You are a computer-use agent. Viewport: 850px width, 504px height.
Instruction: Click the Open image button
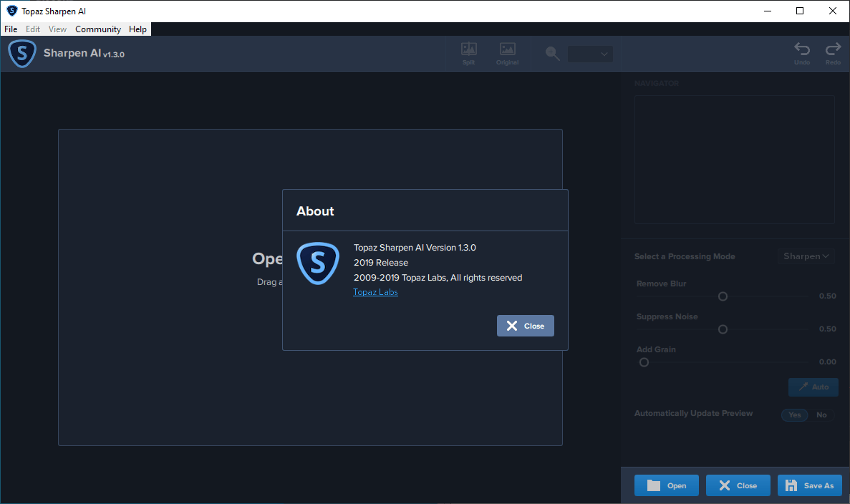click(x=666, y=485)
